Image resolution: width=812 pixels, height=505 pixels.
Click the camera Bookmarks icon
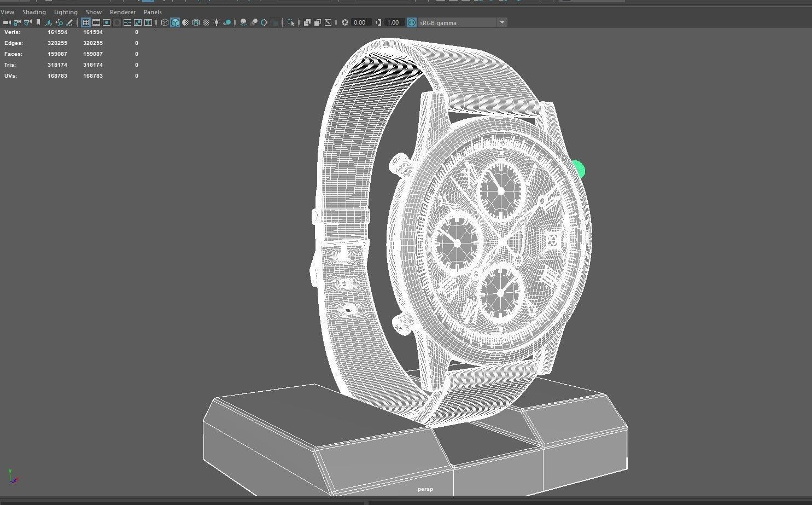[x=38, y=22]
